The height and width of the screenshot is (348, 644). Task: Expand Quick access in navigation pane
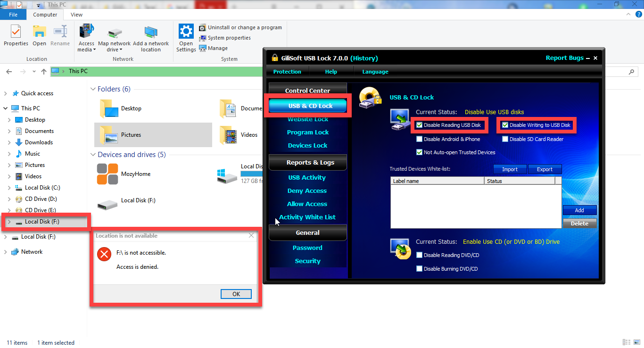(6, 93)
